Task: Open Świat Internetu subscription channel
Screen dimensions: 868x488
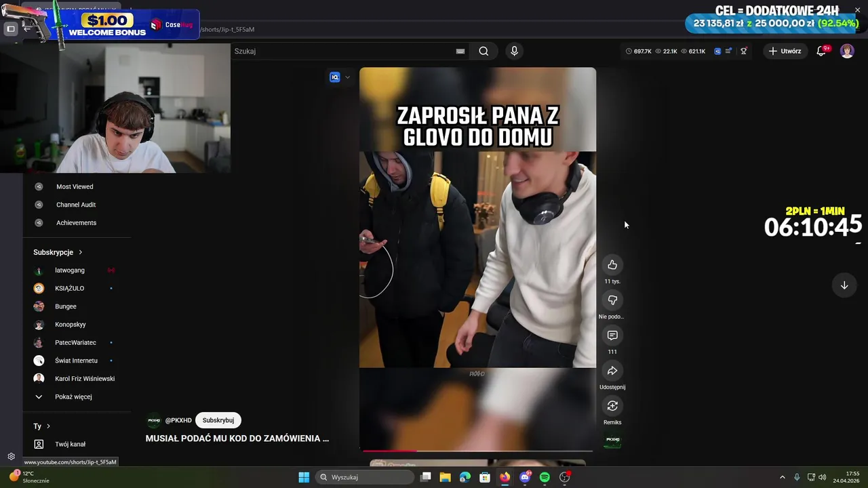Action: [x=77, y=361]
